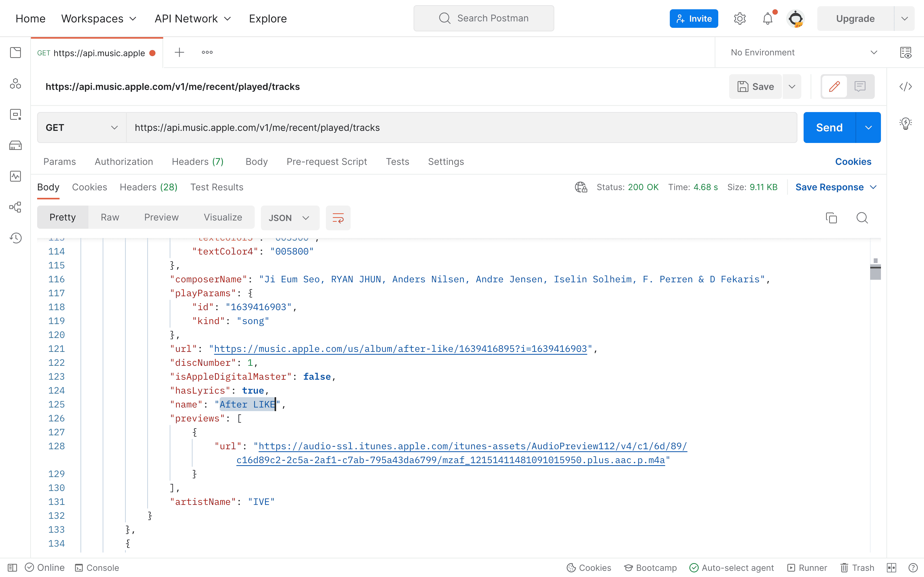Open the code snippet panel icon

point(905,87)
